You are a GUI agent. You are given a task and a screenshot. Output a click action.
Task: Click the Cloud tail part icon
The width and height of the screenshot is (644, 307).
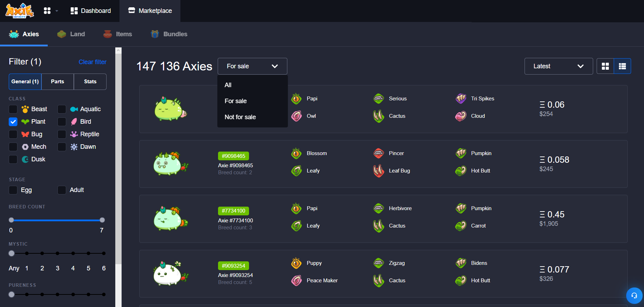tap(461, 116)
